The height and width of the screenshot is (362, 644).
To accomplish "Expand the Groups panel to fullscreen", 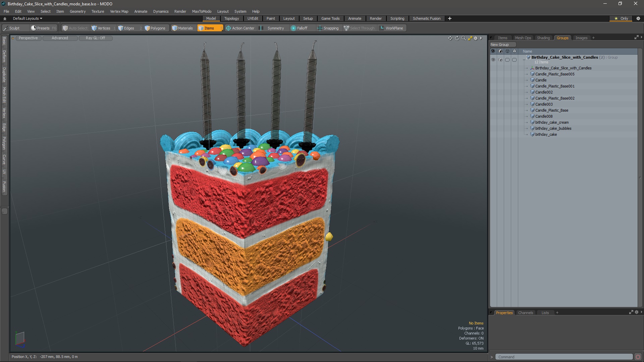I will coord(636,38).
